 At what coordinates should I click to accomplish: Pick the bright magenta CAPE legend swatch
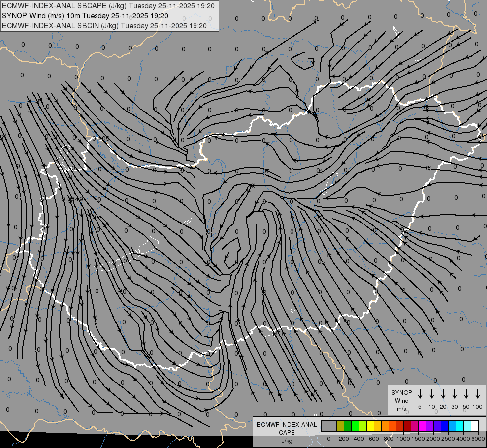[423, 426]
